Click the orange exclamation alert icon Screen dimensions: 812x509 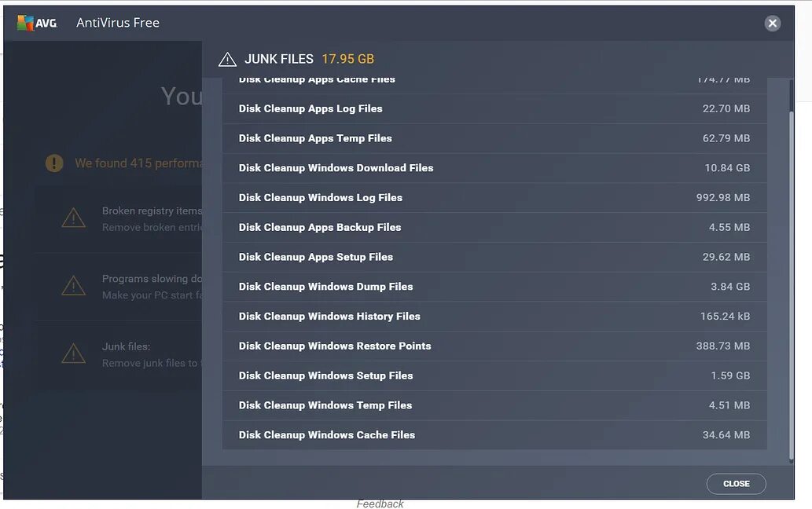[54, 163]
